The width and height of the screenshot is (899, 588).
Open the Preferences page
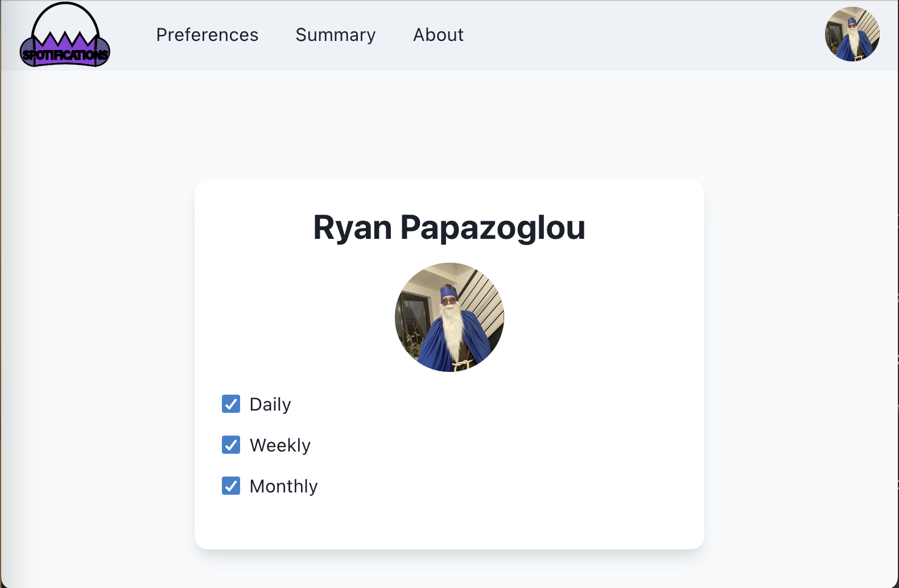(x=207, y=35)
